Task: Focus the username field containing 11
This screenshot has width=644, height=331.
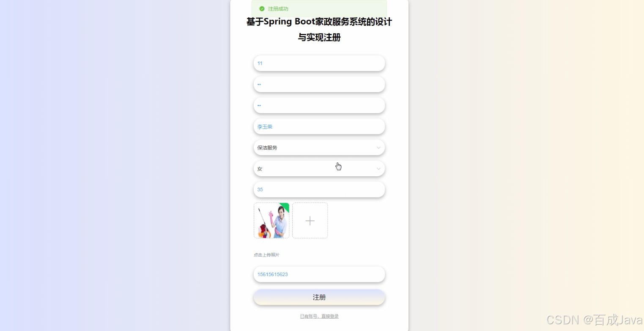Action: pyautogui.click(x=319, y=63)
